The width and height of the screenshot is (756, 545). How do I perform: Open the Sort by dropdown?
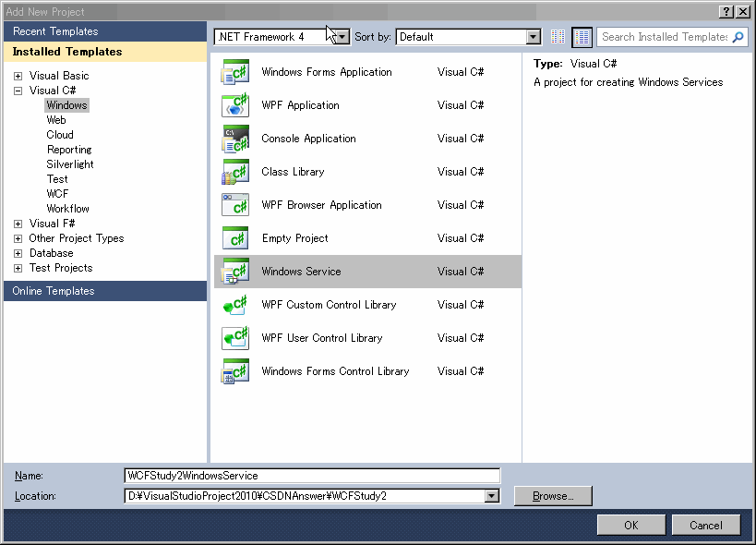coord(533,37)
